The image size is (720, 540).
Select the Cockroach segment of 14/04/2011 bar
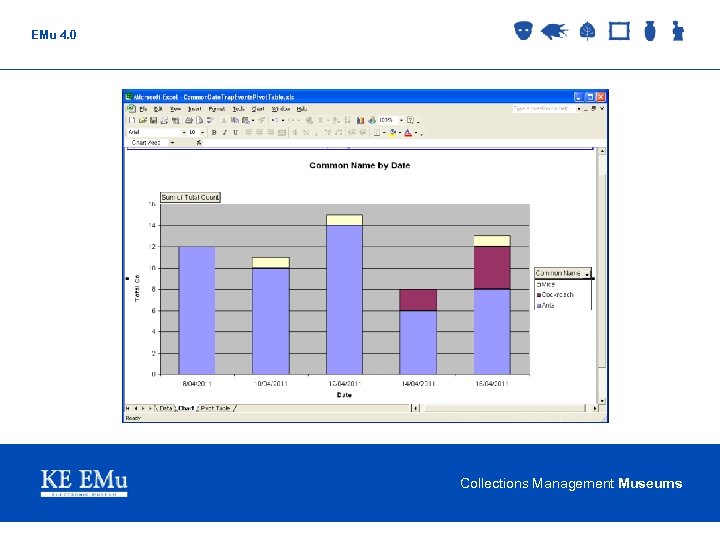pos(418,300)
